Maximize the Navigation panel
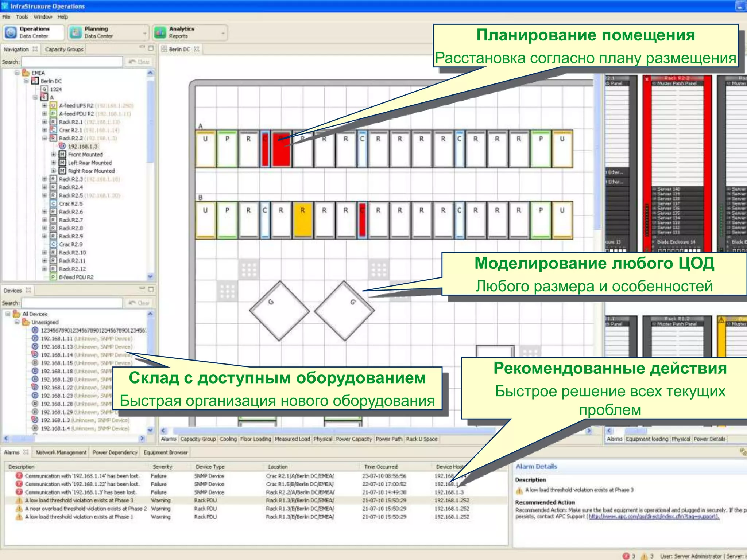Image resolution: width=747 pixels, height=560 pixels. (151, 48)
